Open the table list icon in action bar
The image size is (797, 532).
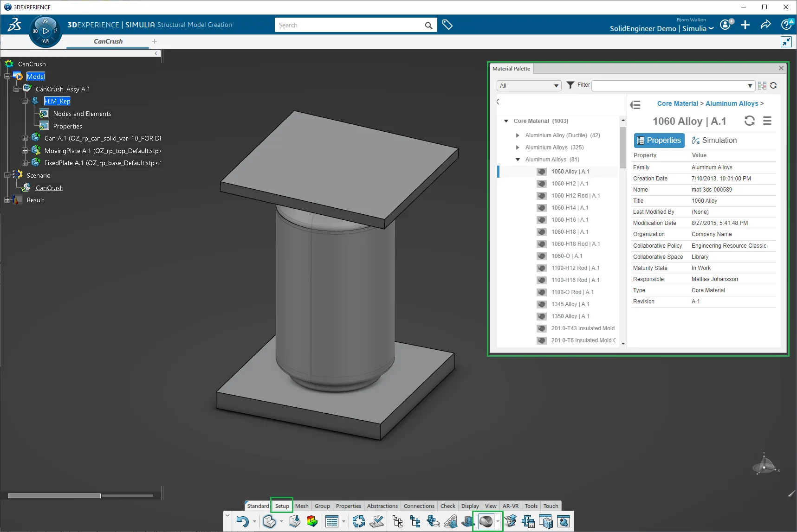(332, 521)
